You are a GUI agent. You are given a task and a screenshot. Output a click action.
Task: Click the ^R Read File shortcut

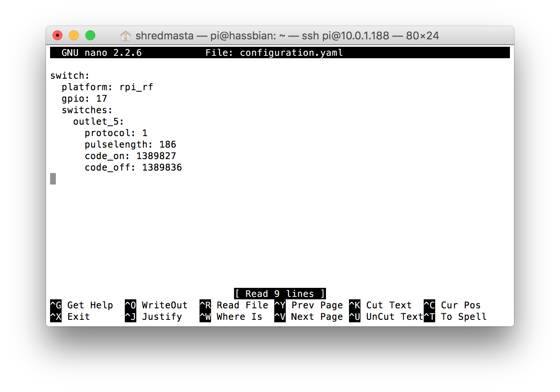click(234, 305)
